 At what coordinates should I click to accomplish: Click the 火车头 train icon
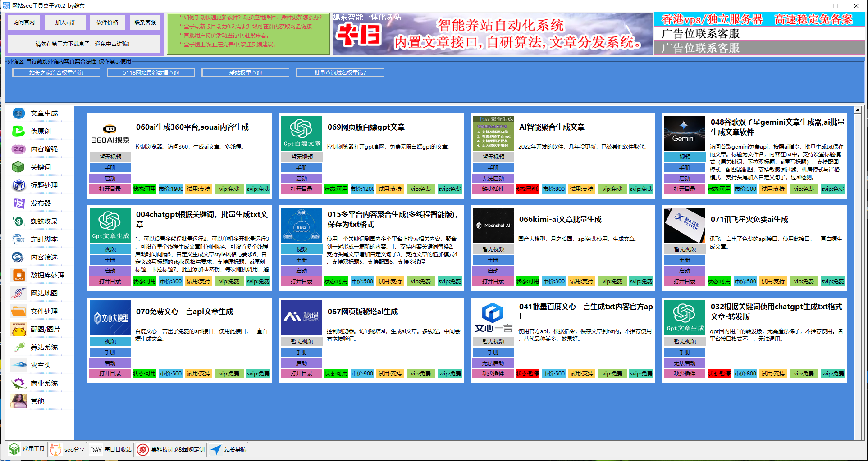click(18, 365)
